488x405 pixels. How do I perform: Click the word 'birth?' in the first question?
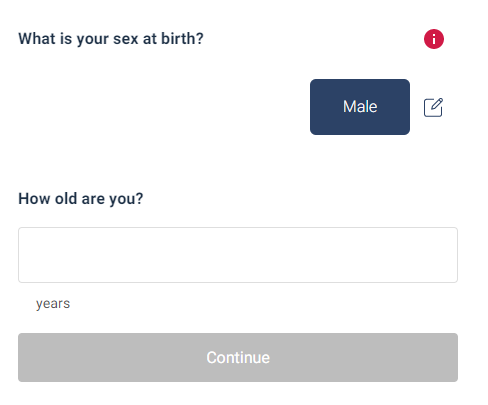(182, 38)
